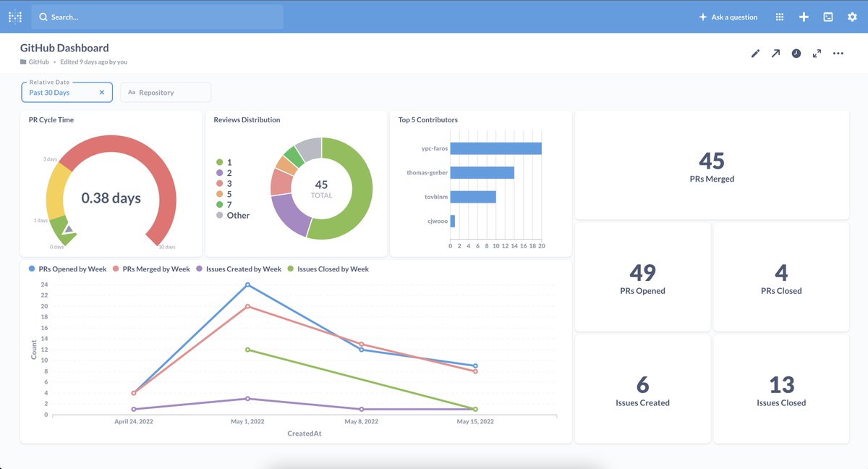Screen dimensions: 868x469
Task: Focus the Search bar
Action: [157, 17]
